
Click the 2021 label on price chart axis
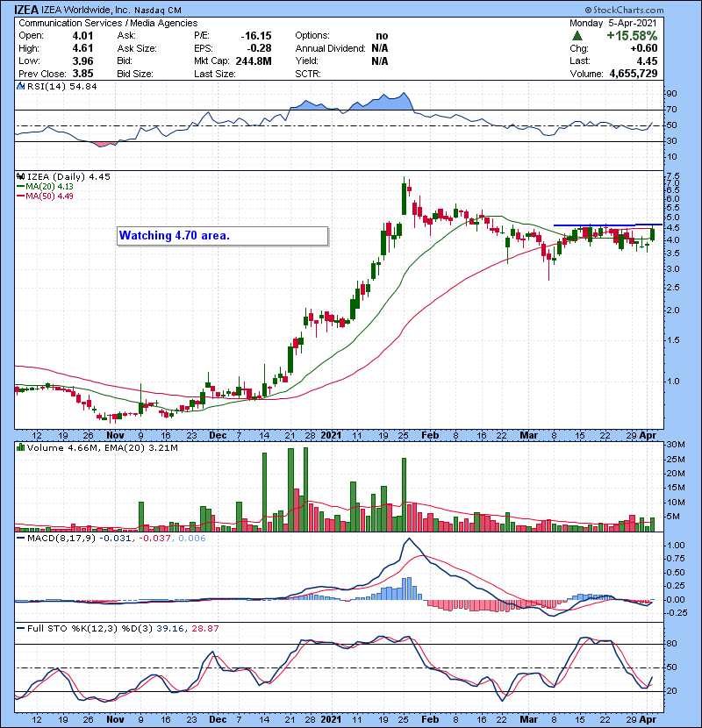tap(331, 436)
